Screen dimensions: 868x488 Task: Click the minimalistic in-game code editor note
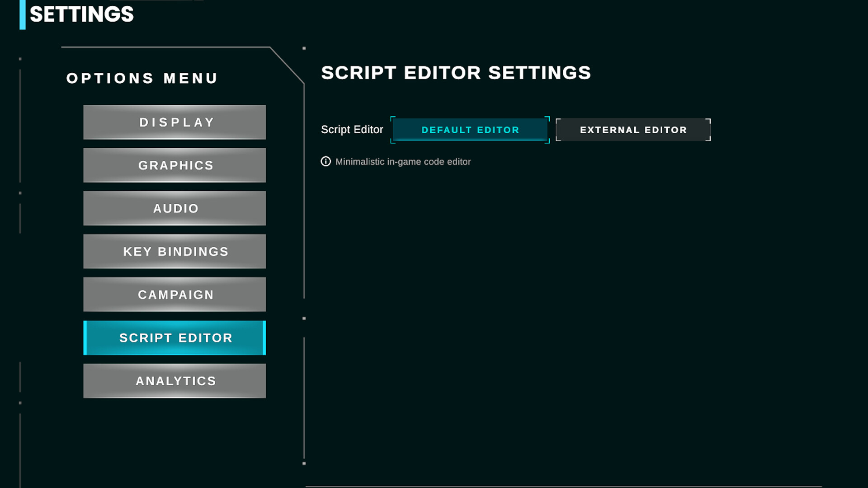(402, 161)
